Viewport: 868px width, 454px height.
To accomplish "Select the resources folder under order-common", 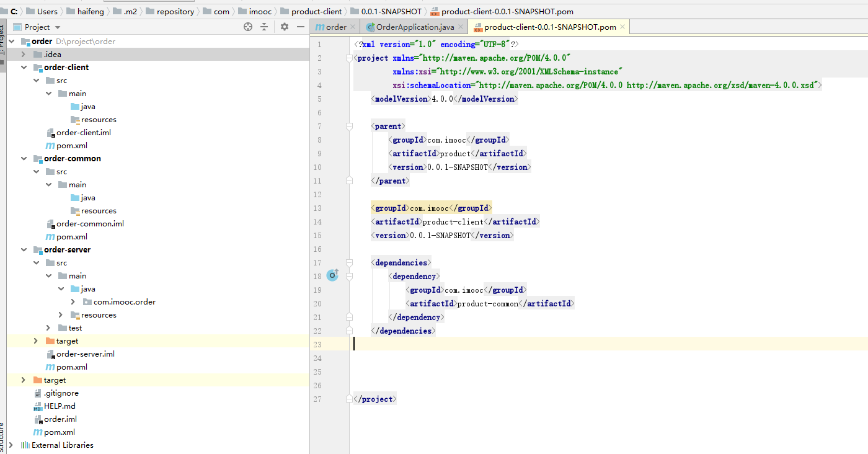I will (99, 211).
